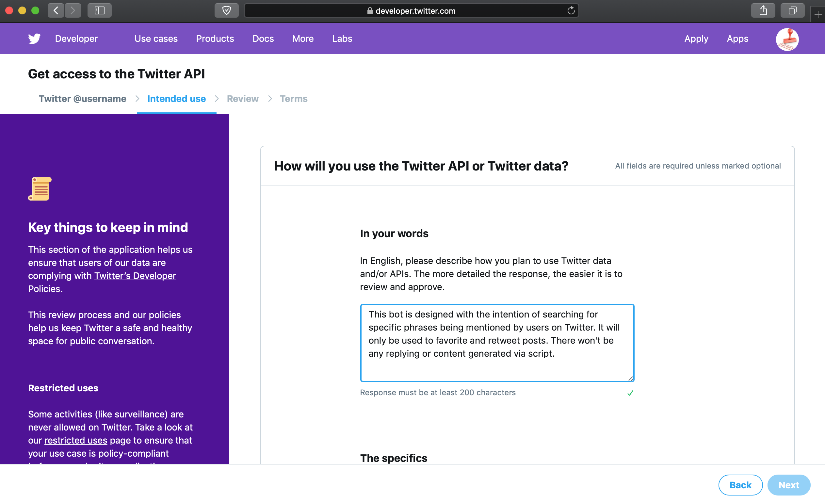Click the Back button
Image resolution: width=825 pixels, height=504 pixels.
[x=740, y=485]
